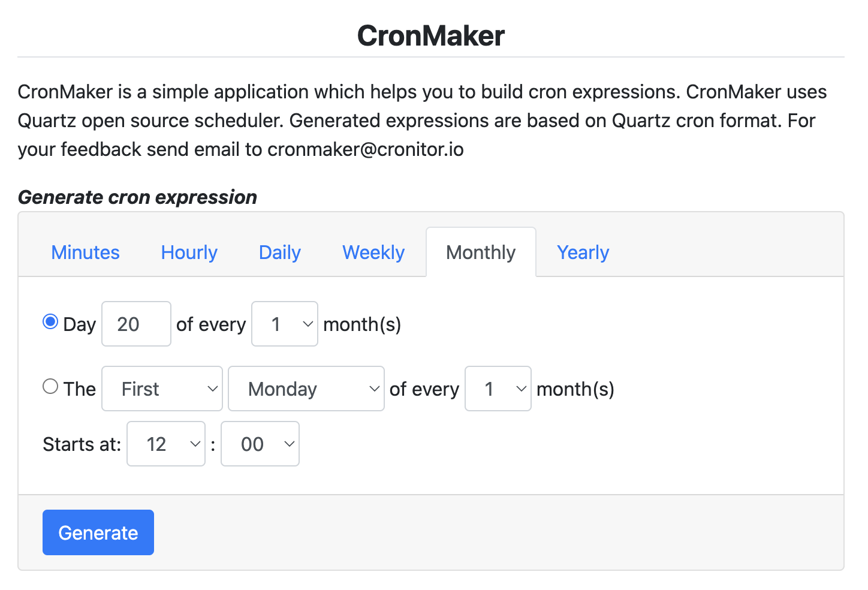Open the start hour '12' dropdown
868x590 pixels.
tap(166, 444)
